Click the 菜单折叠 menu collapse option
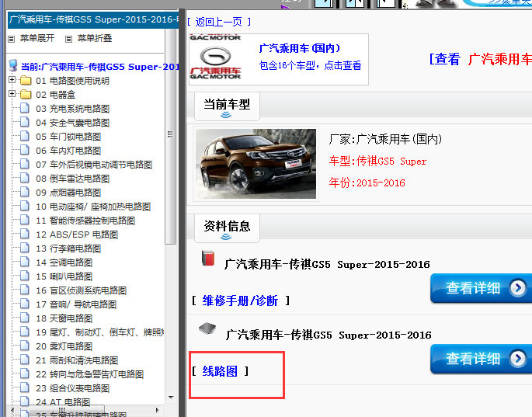The height and width of the screenshot is (417, 532). click(x=95, y=38)
